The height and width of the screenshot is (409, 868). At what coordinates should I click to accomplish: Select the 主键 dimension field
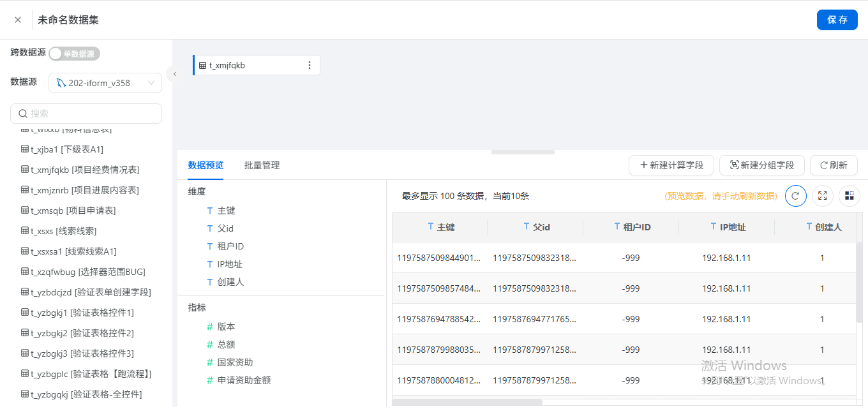[226, 211]
